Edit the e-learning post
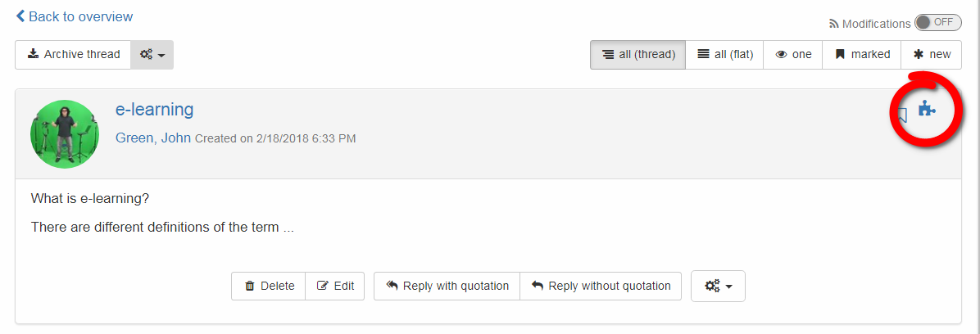 click(x=335, y=286)
